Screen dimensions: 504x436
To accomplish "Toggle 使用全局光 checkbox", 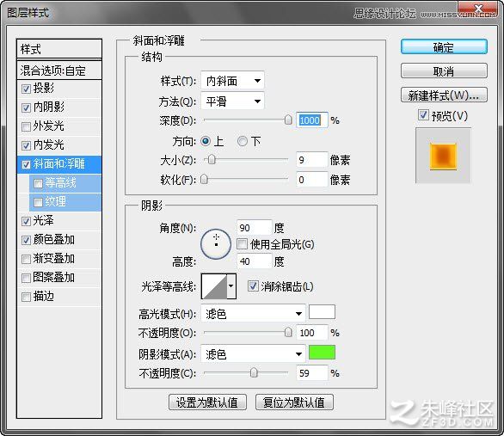I will [242, 244].
